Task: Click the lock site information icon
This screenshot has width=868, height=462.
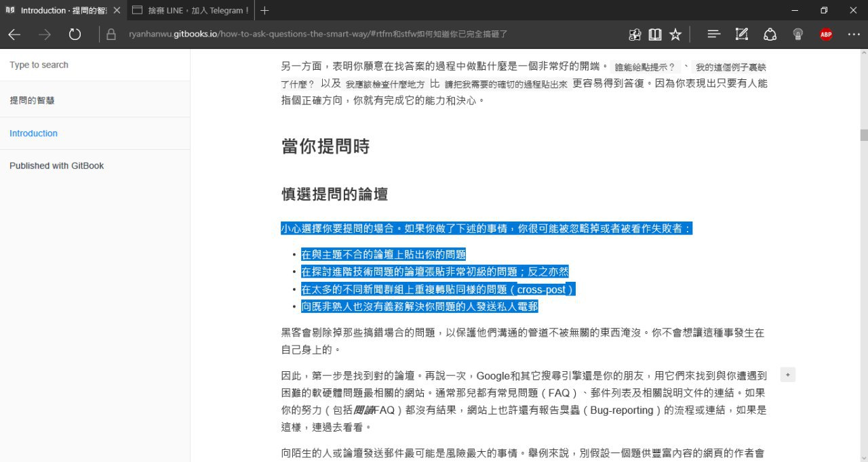Action: point(111,35)
